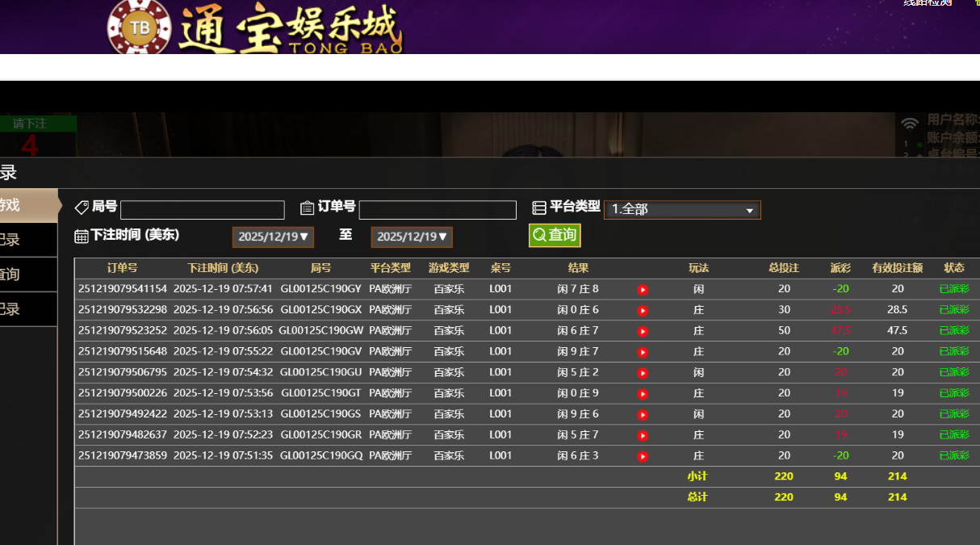Open order number 251219079541154
The image size is (980, 545).
(123, 289)
